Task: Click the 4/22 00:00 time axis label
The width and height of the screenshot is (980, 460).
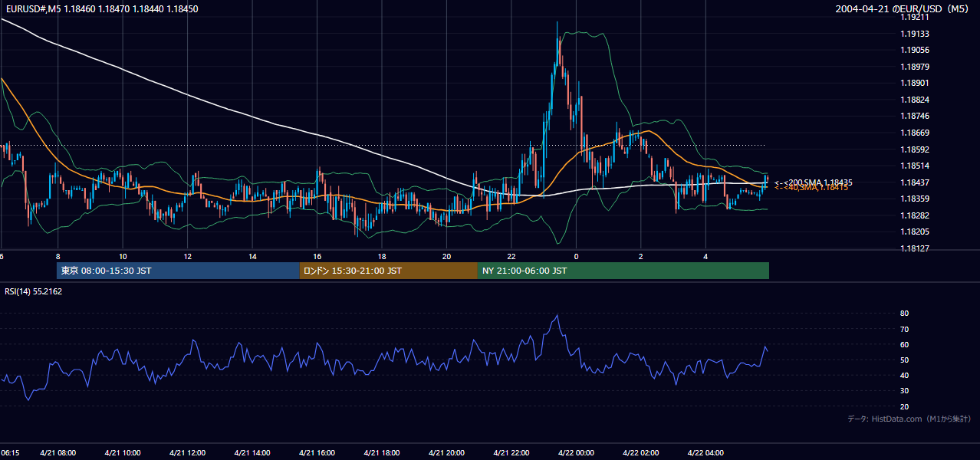Action: [x=576, y=452]
